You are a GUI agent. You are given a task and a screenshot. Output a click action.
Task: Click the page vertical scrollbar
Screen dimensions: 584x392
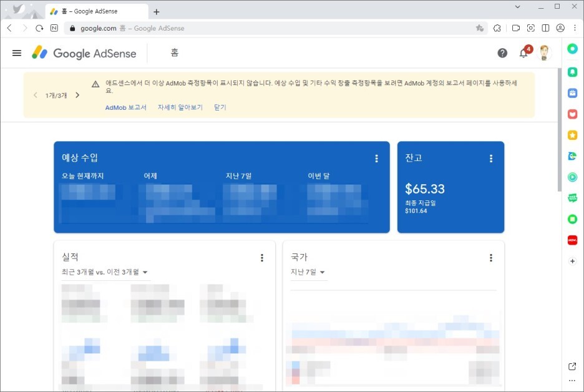pyautogui.click(x=560, y=130)
